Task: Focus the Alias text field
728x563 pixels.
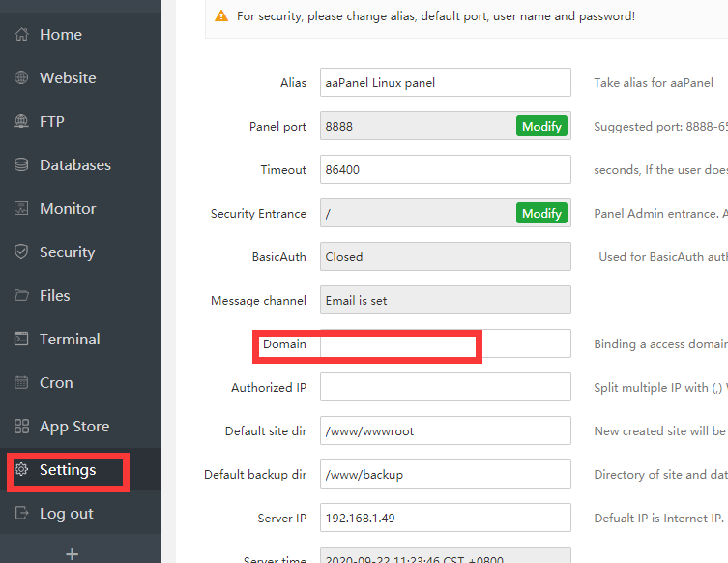Action: 445,83
